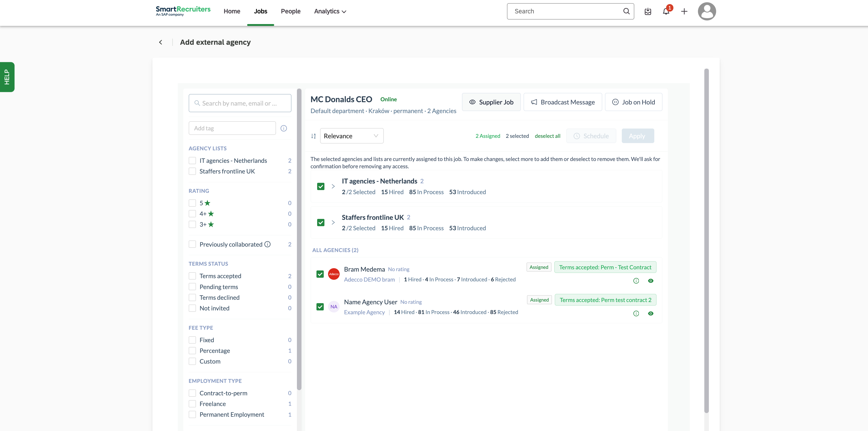Click the Supplier Job button
The height and width of the screenshot is (431, 868).
point(491,102)
